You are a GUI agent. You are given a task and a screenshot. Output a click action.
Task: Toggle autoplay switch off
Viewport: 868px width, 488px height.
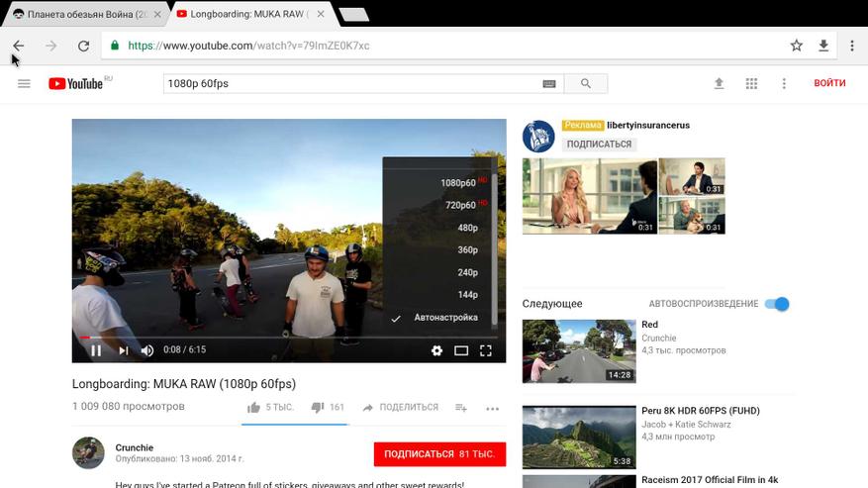click(x=777, y=304)
